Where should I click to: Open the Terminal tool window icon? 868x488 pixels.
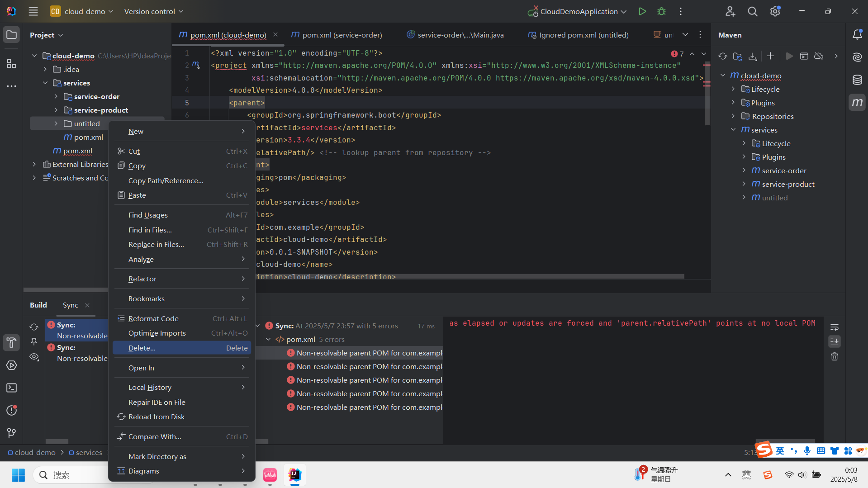pos(11,388)
